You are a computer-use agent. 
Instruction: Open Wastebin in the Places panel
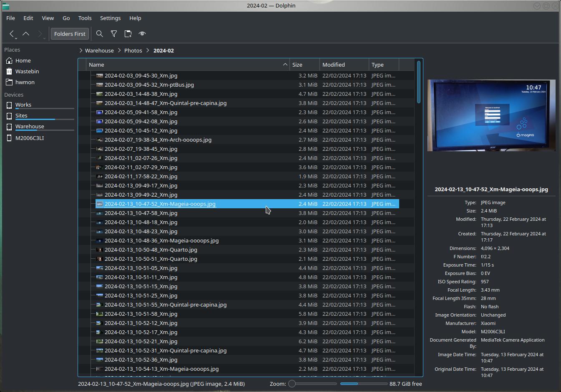(x=27, y=71)
